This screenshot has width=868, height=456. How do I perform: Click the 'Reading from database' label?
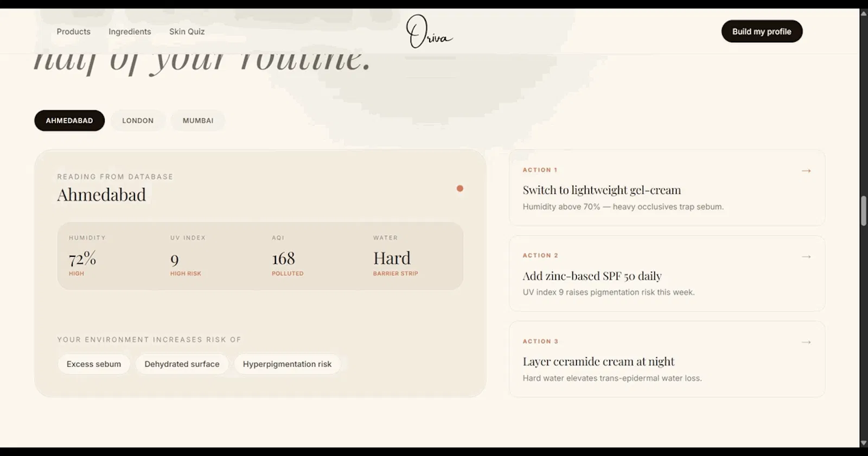coord(115,177)
